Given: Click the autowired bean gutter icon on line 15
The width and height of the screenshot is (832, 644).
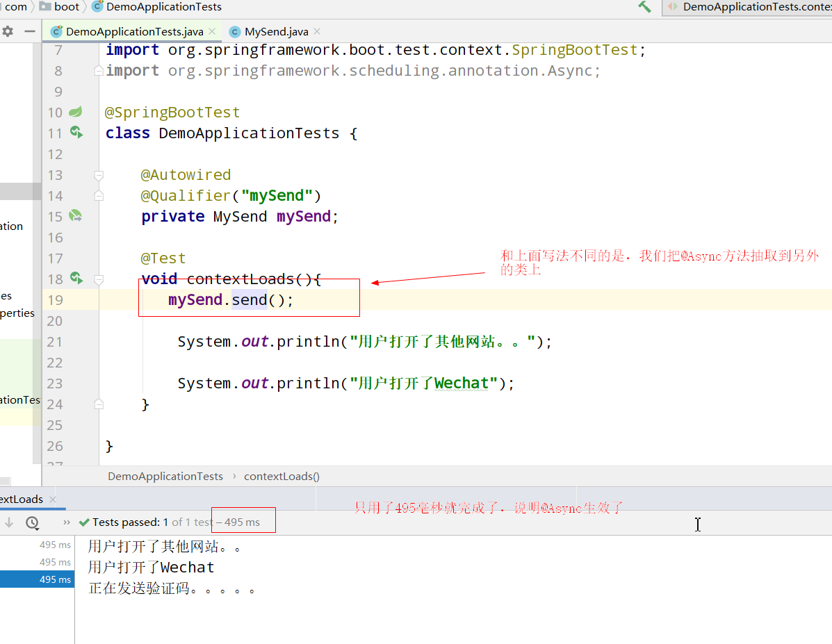Looking at the screenshot, I should [76, 215].
